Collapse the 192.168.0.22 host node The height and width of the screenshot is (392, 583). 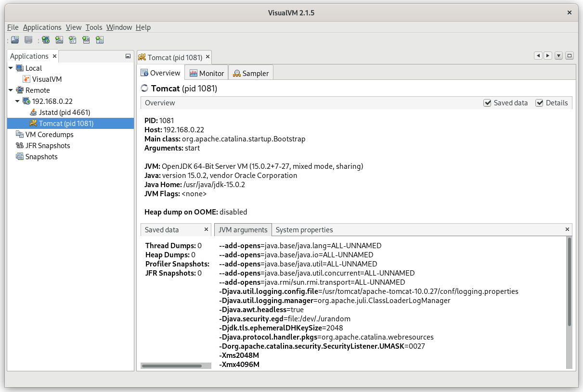coord(18,101)
